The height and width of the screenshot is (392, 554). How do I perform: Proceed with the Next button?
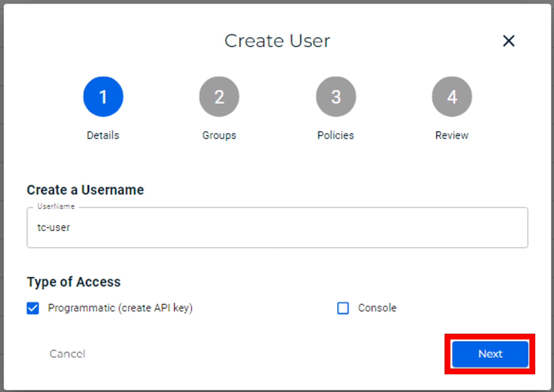[x=490, y=354]
